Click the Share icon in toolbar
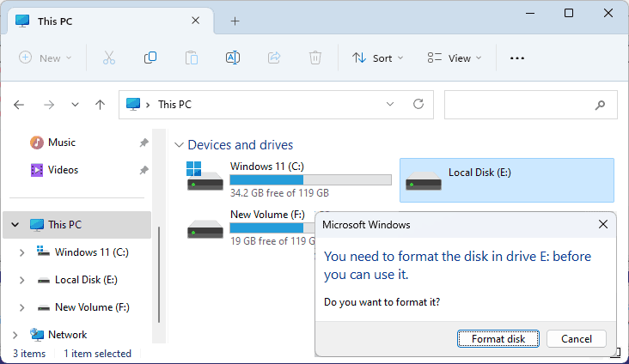629x364 pixels. click(x=274, y=58)
